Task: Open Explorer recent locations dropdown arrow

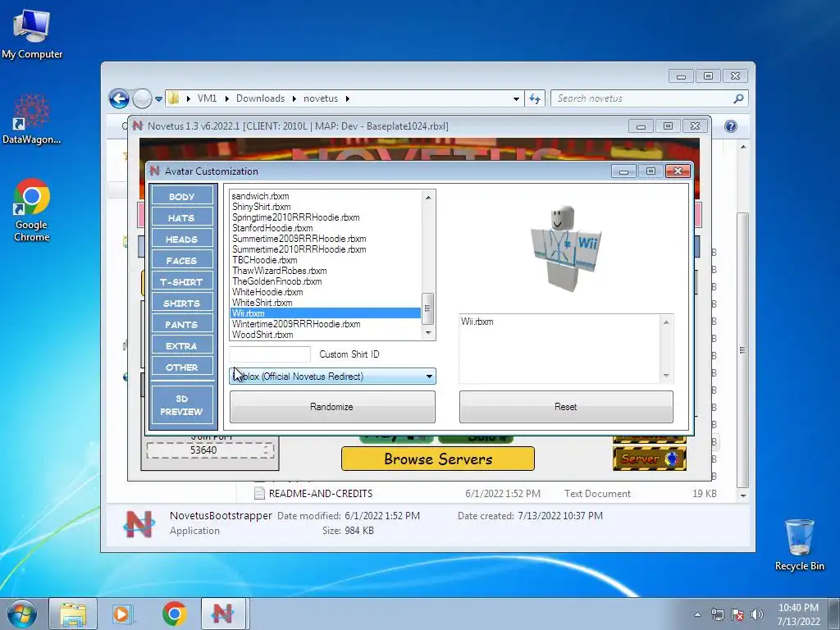Action: click(158, 99)
